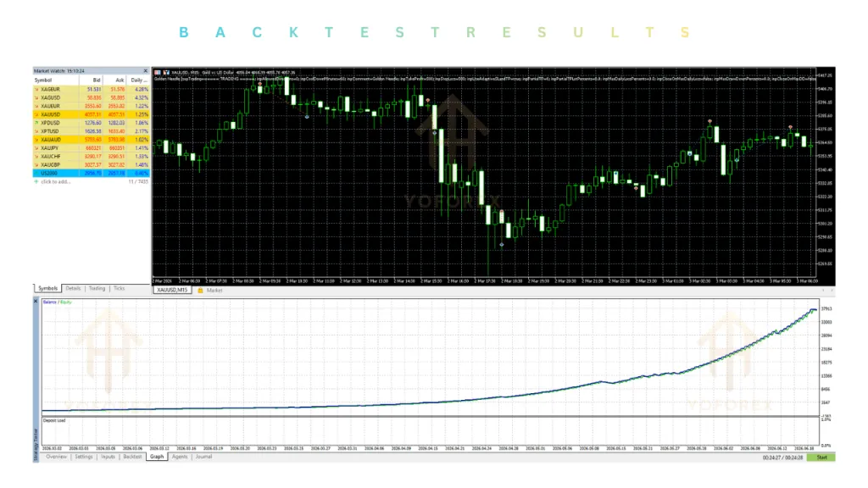Select the XPDUSD symbol row

coord(92,123)
